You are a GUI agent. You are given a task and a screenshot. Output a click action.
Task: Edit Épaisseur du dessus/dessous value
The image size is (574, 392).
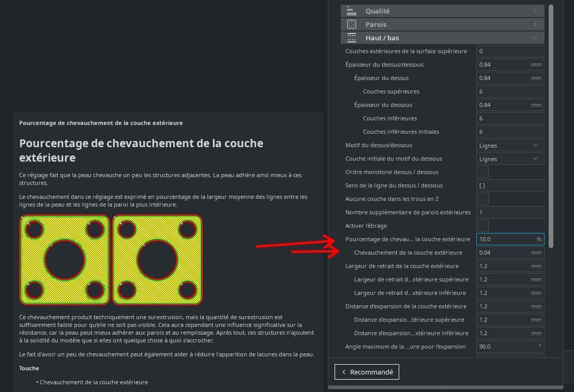point(510,65)
